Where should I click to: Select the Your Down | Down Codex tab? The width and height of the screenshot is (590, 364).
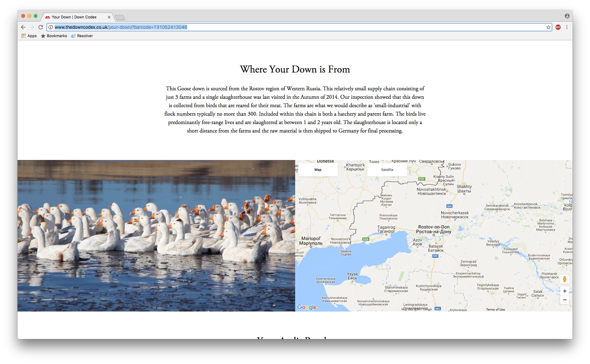(74, 17)
